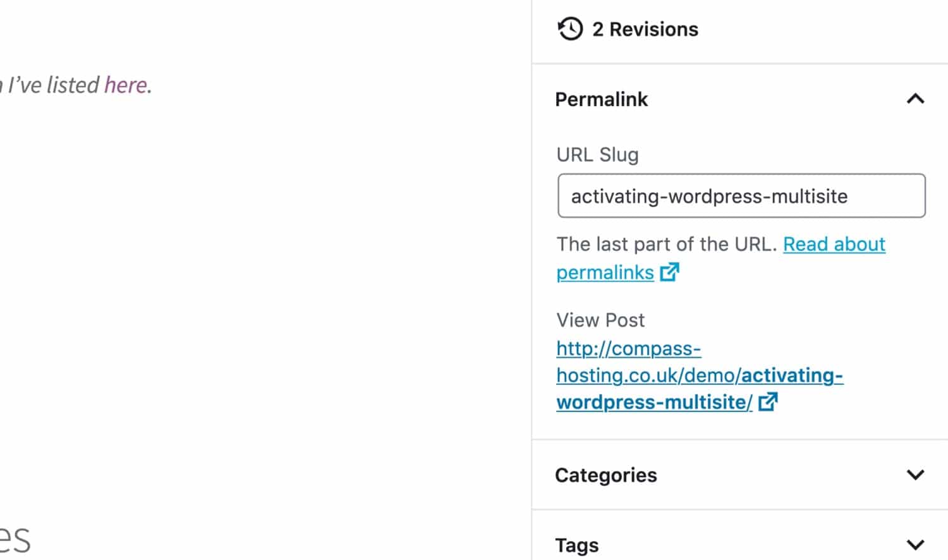The height and width of the screenshot is (560, 948).
Task: Click 'The last part of the URL' help text
Action: tap(666, 245)
